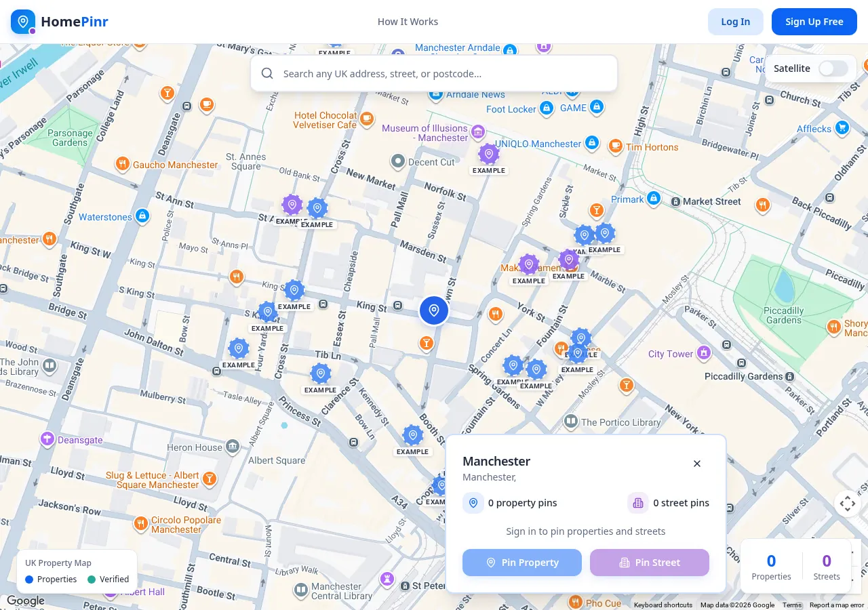This screenshot has width=868, height=610.
Task: Toggle the Satellite view switch
Action: coord(833,68)
